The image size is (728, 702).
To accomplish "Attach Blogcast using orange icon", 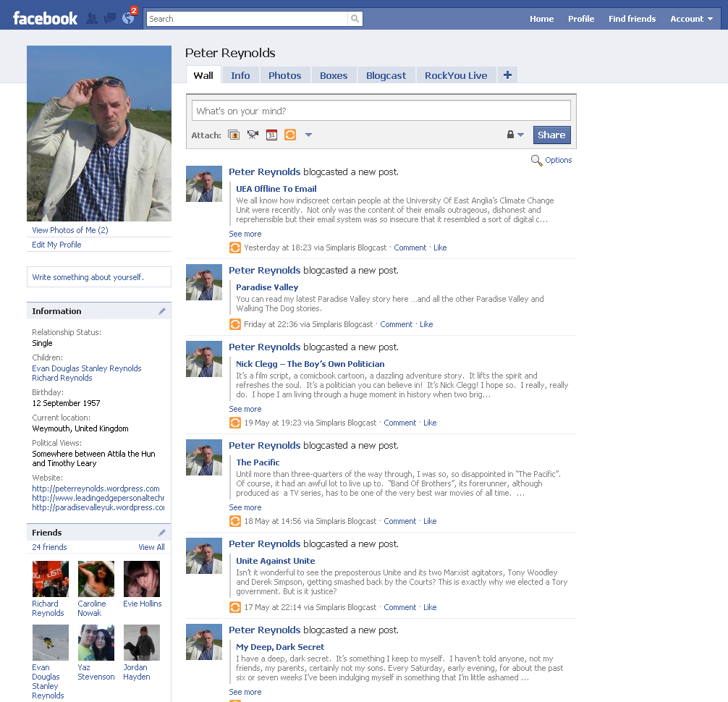I will click(290, 135).
